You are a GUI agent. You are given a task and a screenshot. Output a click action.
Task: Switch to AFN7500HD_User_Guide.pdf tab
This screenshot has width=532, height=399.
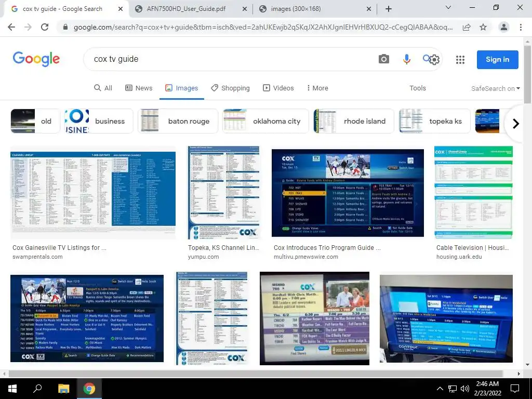click(186, 9)
